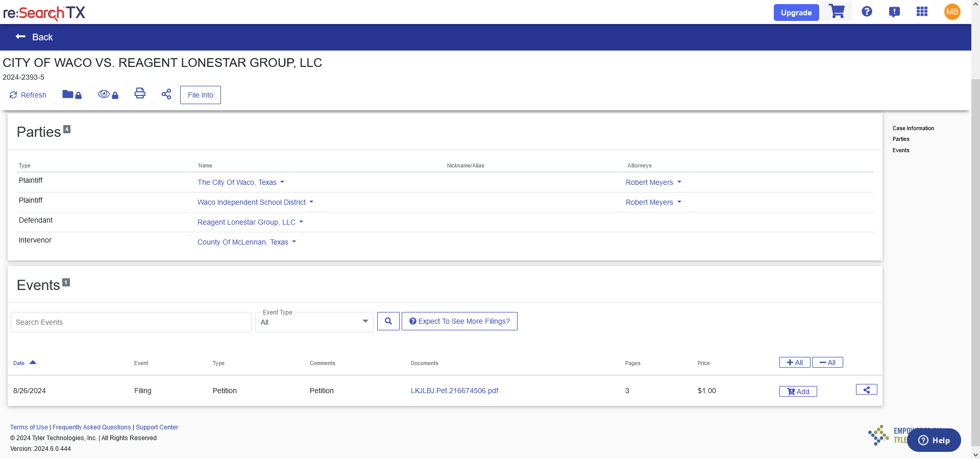Open the feedback exclamation icon
Image resolution: width=980 pixels, height=459 pixels.
tap(894, 12)
